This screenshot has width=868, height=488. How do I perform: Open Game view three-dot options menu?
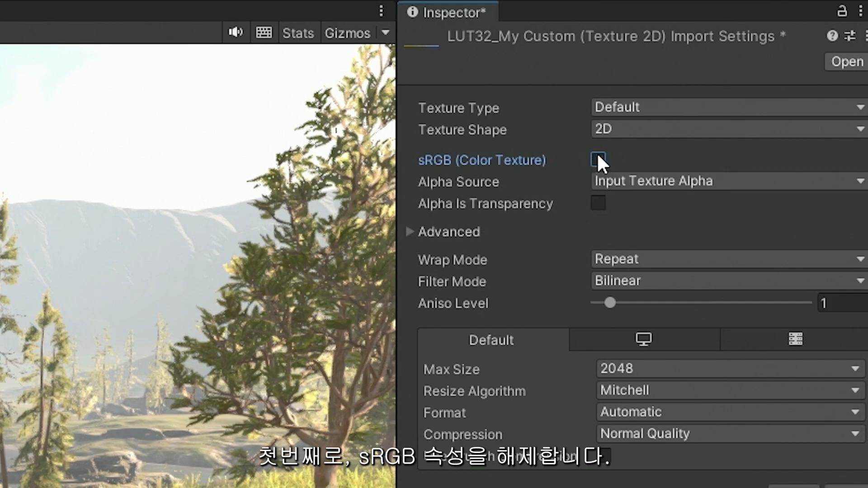pyautogui.click(x=381, y=10)
